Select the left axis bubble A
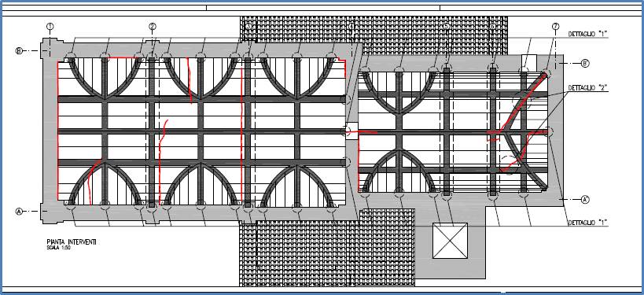Viewport: 644px width, 295px height. click(x=19, y=211)
